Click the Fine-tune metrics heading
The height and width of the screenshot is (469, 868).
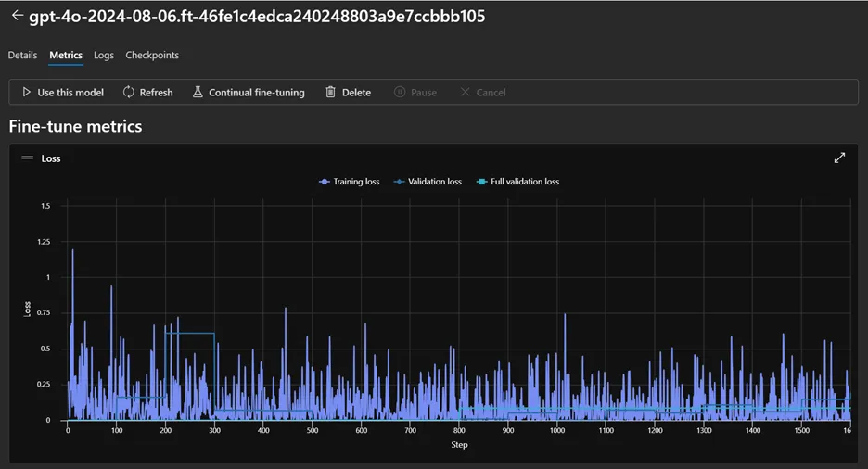click(75, 126)
